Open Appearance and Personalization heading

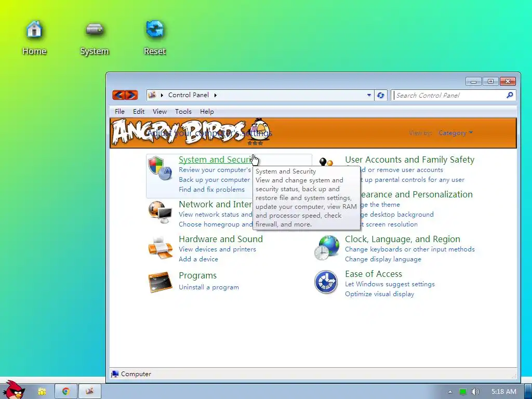click(x=417, y=194)
